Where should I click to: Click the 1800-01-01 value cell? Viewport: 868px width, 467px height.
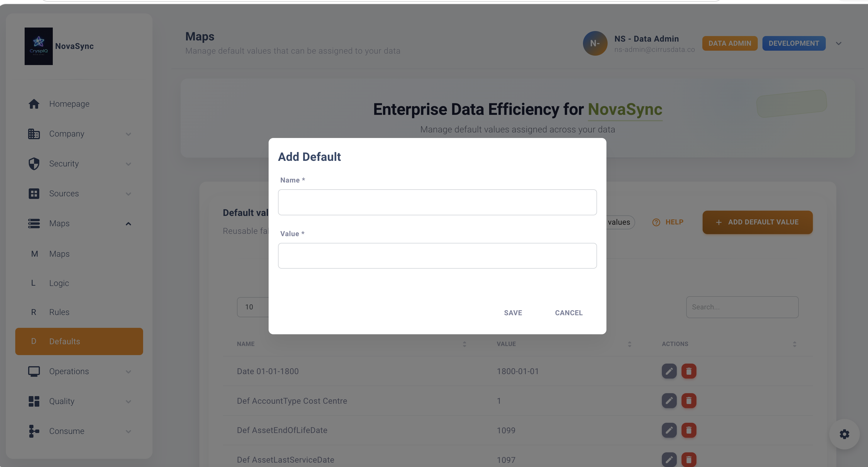click(x=518, y=371)
